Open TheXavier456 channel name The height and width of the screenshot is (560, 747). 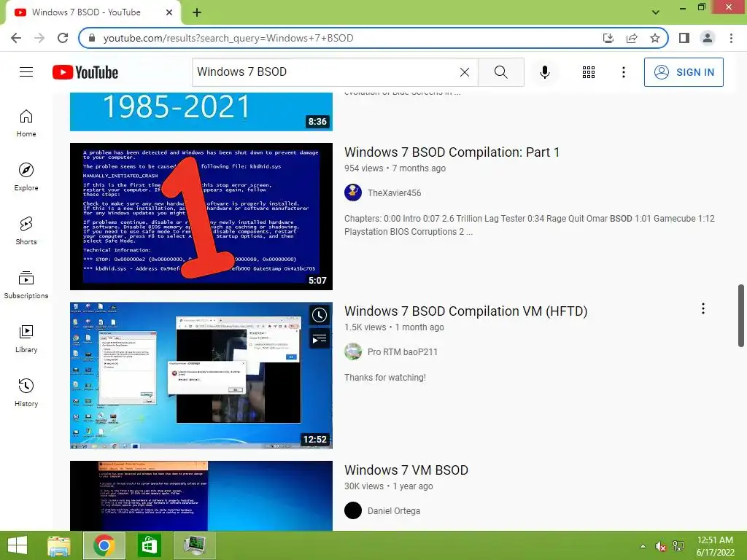coord(394,192)
